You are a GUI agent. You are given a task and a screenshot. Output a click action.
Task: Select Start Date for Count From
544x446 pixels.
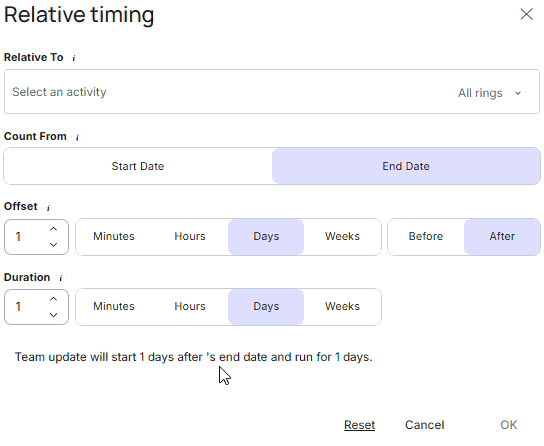[138, 166]
